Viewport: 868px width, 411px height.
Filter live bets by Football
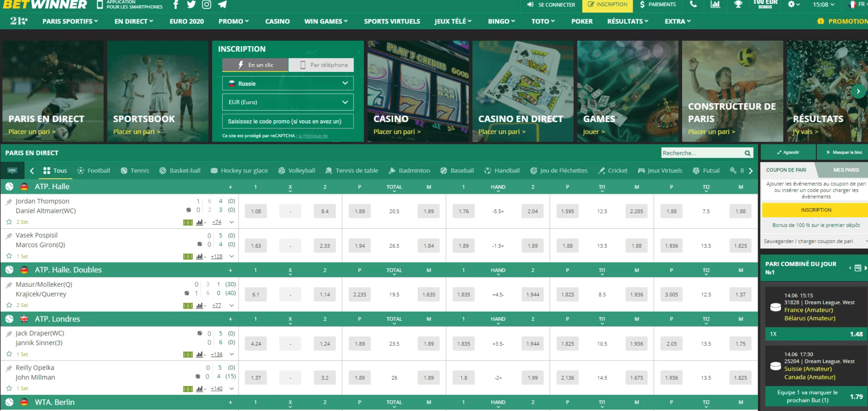click(x=94, y=170)
